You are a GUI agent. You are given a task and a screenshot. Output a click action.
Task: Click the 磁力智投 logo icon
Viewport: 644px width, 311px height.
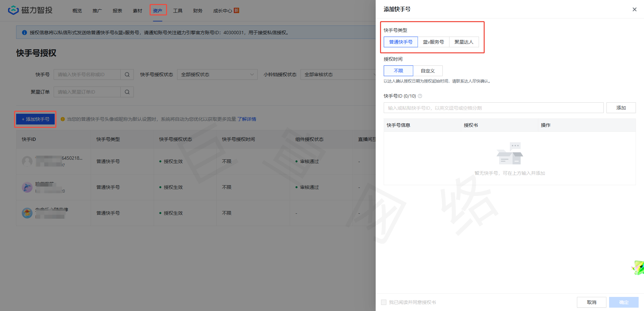tap(13, 10)
